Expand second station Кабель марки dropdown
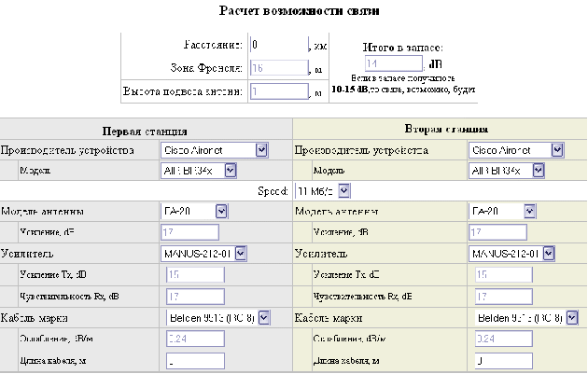Screen dimensions: 588x374 (x=526, y=318)
